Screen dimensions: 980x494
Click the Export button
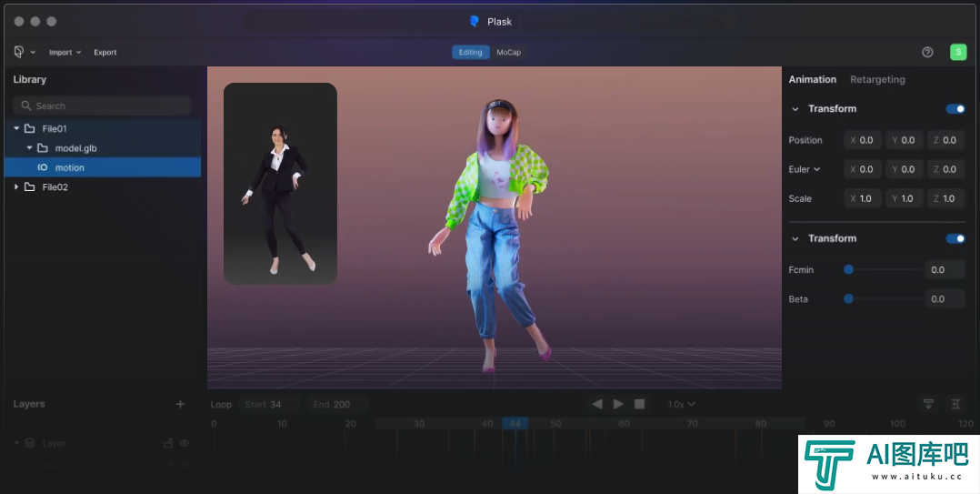(x=105, y=53)
